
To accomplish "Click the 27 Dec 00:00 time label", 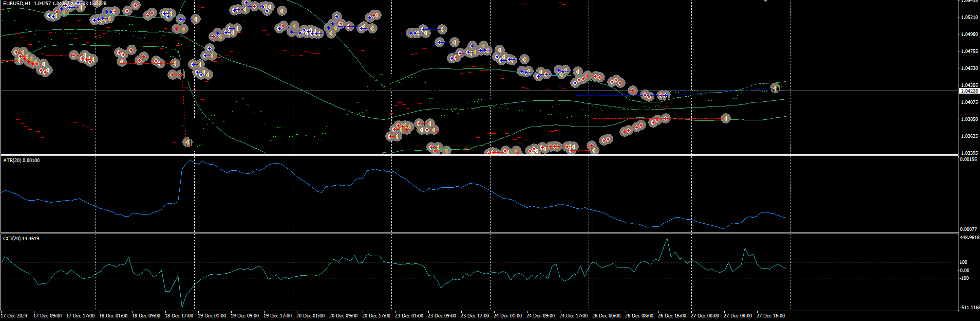I will click(x=705, y=316).
